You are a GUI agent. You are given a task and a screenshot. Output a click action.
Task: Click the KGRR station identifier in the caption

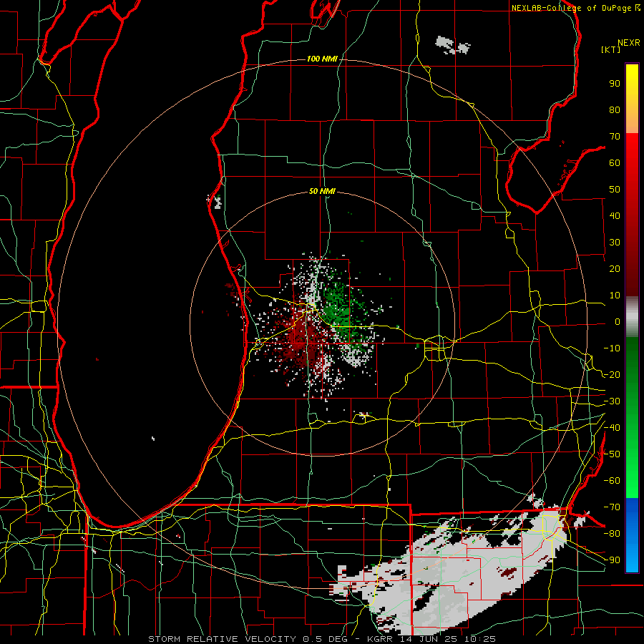coord(379,639)
